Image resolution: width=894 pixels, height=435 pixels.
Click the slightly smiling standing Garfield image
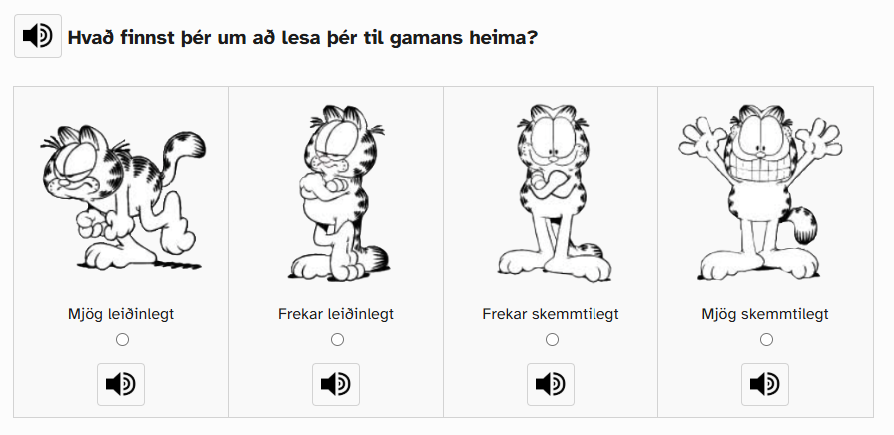click(x=551, y=190)
